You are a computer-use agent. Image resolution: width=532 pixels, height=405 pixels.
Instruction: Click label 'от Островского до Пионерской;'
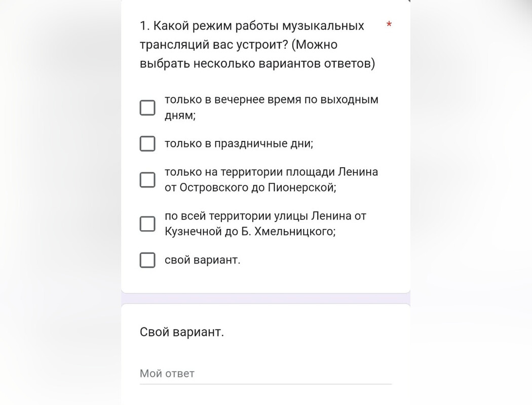(x=250, y=188)
